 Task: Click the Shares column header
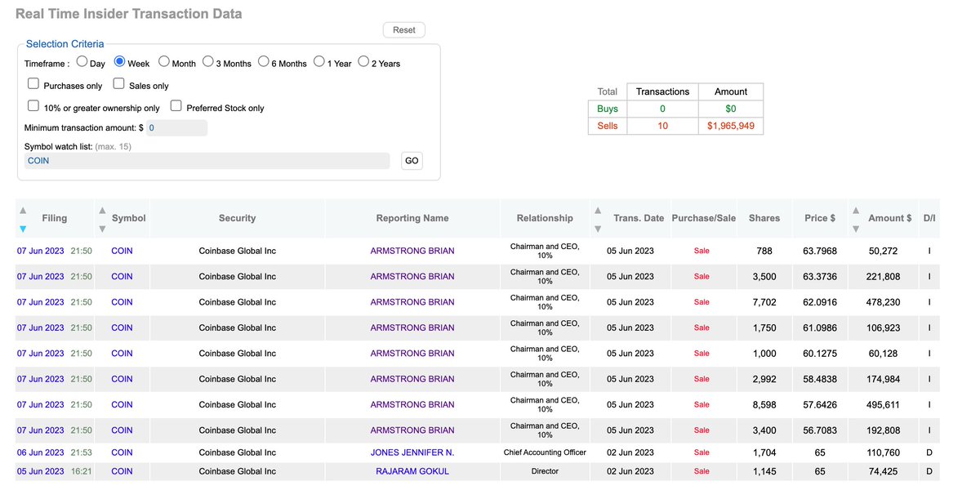tap(764, 218)
